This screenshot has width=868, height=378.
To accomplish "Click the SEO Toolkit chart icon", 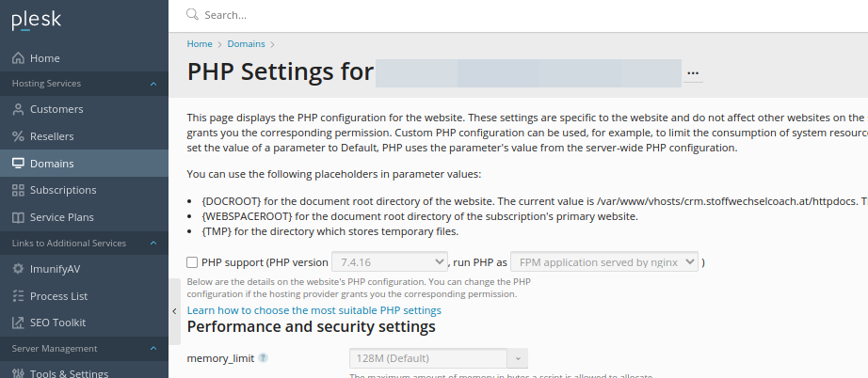I will pos(18,323).
